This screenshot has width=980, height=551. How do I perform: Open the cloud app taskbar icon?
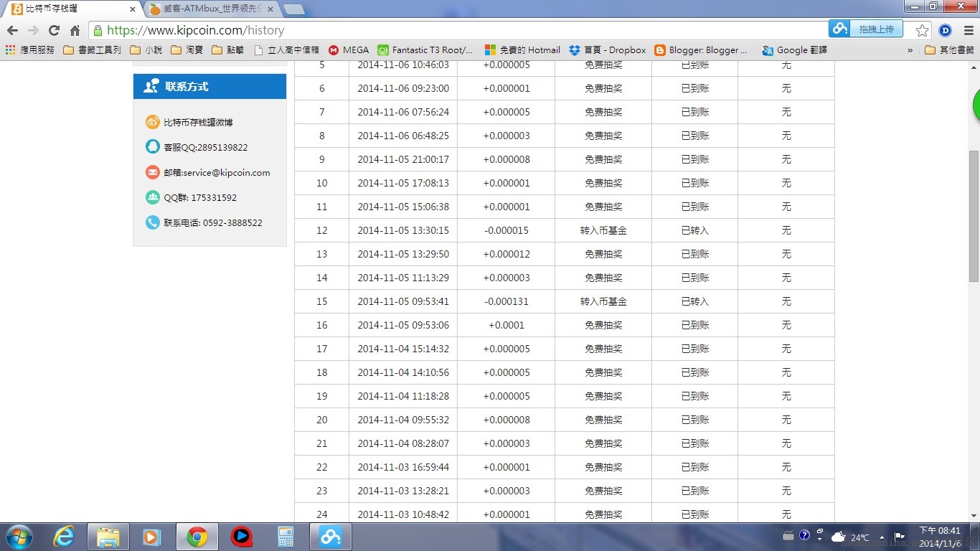[x=331, y=537]
